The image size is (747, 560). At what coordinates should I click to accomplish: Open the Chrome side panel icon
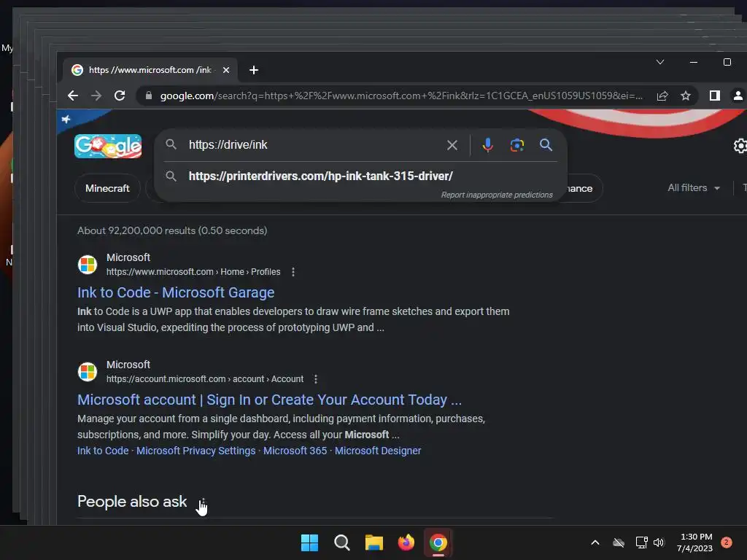715,96
